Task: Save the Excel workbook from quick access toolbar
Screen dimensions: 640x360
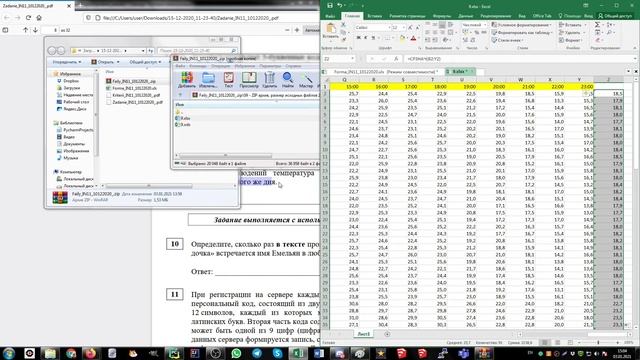Action: tap(330, 6)
